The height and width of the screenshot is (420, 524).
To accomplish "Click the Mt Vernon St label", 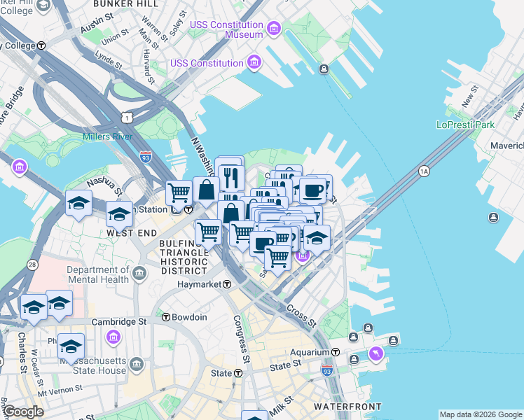I will click(60, 391).
